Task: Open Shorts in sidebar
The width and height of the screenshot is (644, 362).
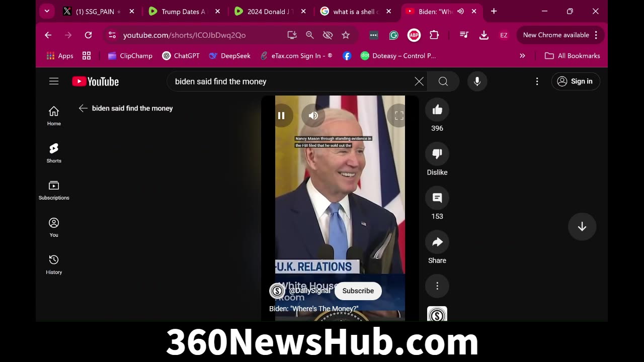Action: click(x=54, y=153)
